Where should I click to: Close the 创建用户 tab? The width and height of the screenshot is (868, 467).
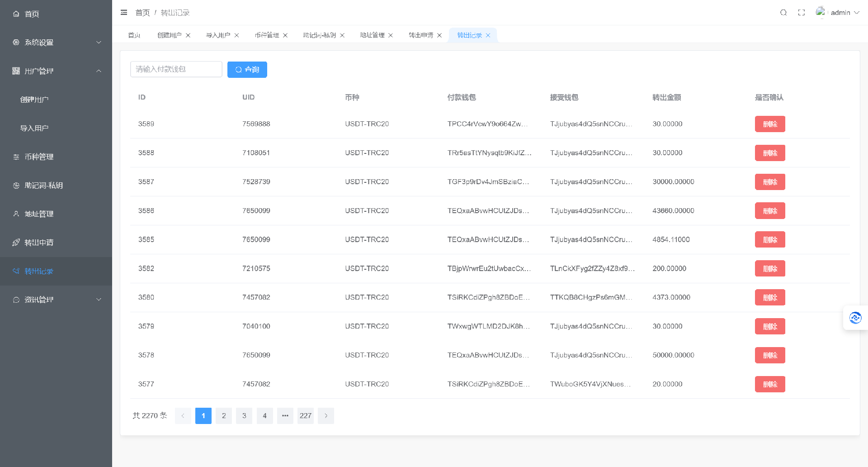pyautogui.click(x=188, y=35)
